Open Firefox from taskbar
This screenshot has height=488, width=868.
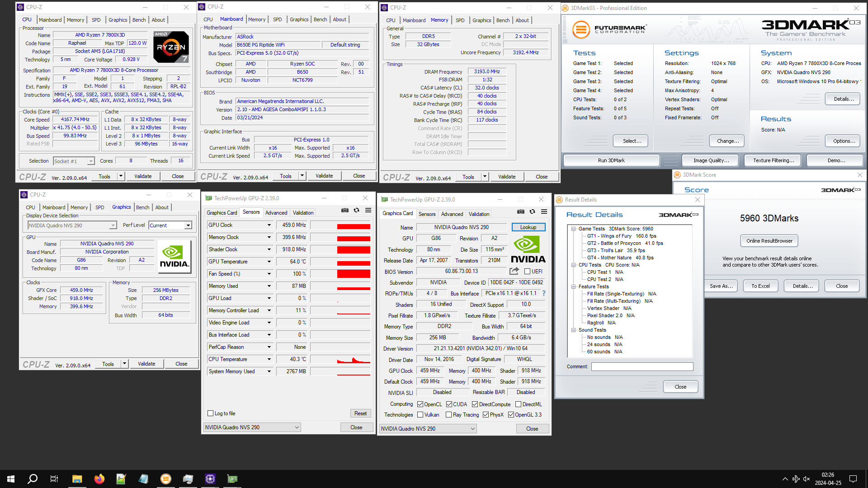tap(99, 479)
